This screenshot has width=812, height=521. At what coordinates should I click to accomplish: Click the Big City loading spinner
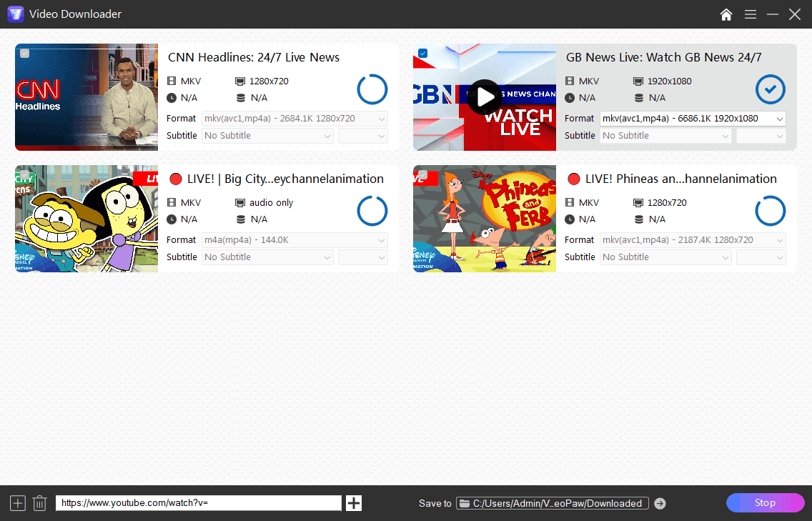(x=372, y=211)
